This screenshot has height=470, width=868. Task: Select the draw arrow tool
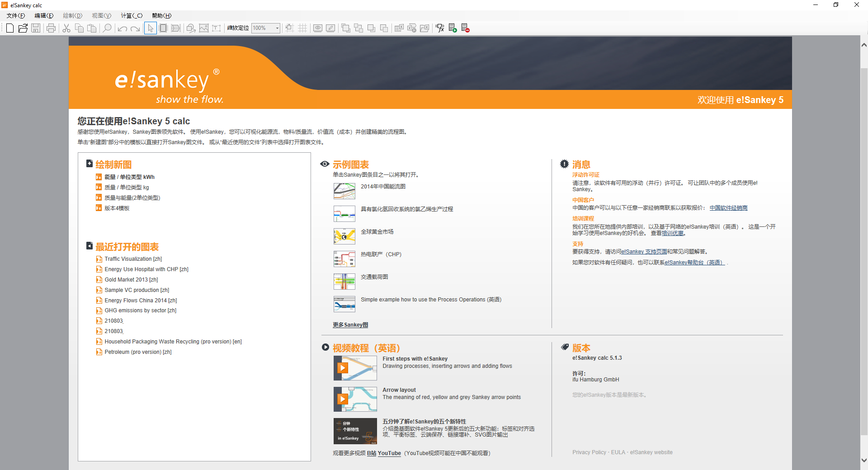coord(176,28)
